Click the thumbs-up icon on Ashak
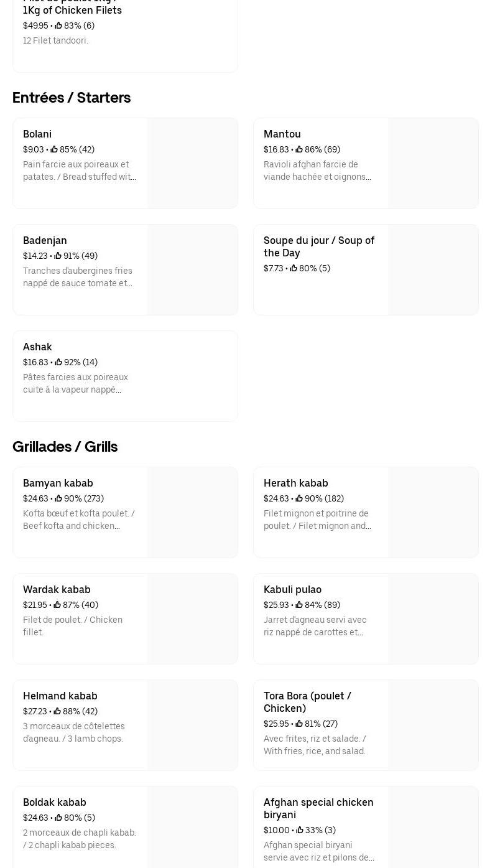Screen dimensions: 500x868 pos(58,363)
